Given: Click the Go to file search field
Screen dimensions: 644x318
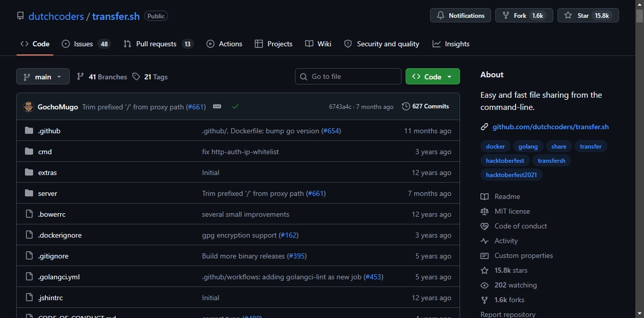Looking at the screenshot, I should point(348,76).
